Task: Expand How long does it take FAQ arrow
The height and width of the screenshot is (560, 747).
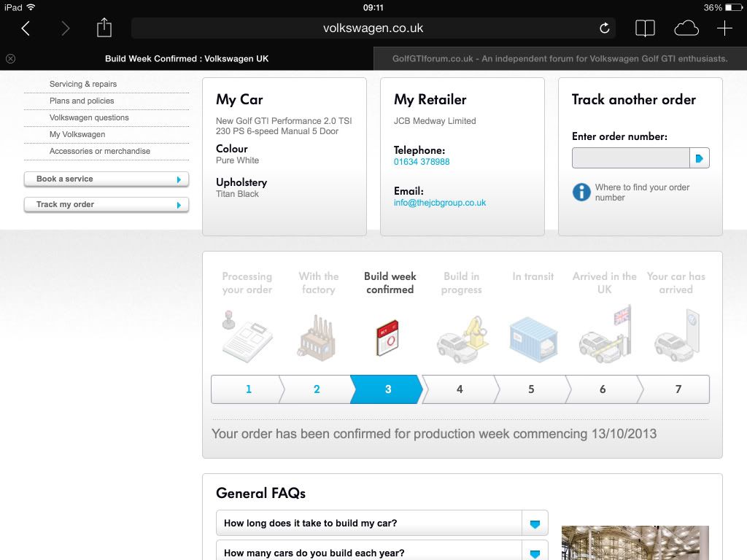Action: (x=535, y=524)
